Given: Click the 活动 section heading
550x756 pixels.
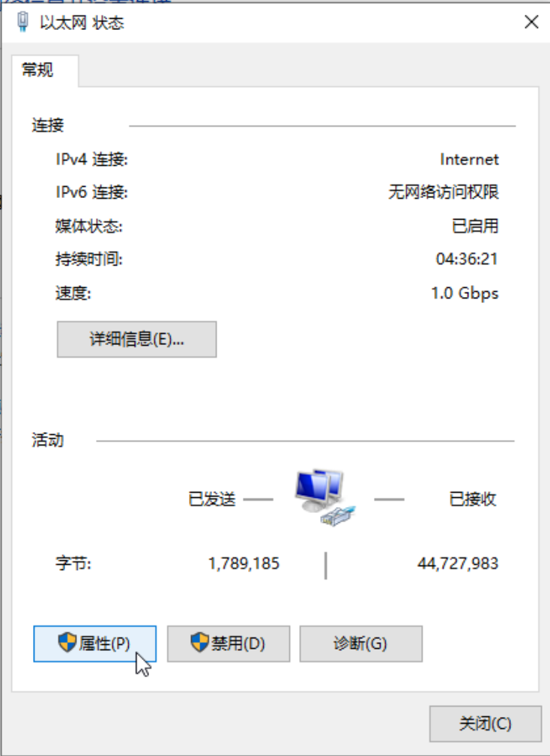Looking at the screenshot, I should 48,440.
